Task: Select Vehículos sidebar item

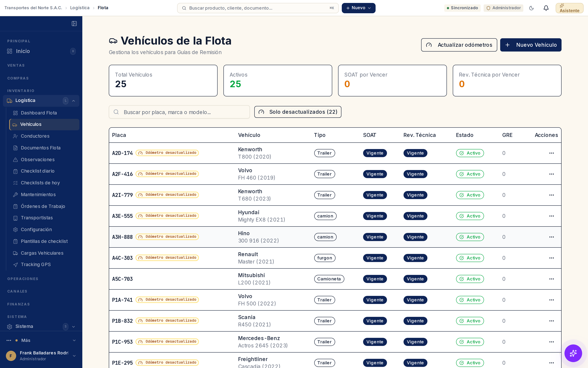Action: click(44, 124)
